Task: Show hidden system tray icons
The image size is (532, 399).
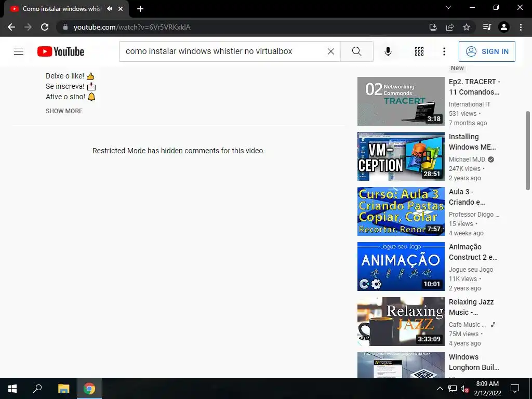Action: (x=440, y=389)
